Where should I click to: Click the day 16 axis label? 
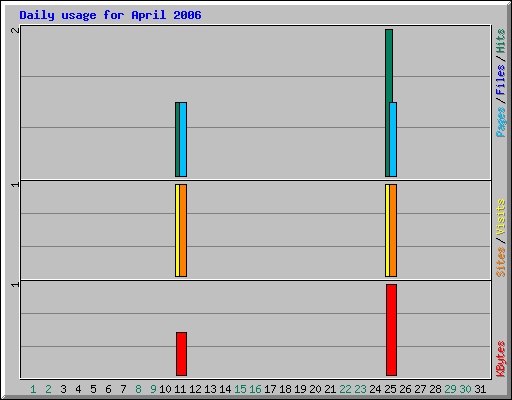pyautogui.click(x=255, y=389)
